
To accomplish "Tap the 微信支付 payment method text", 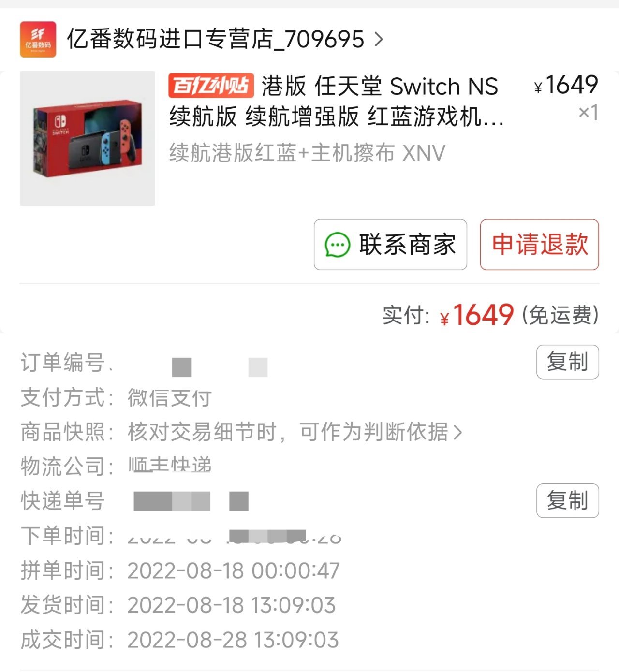I will point(170,397).
